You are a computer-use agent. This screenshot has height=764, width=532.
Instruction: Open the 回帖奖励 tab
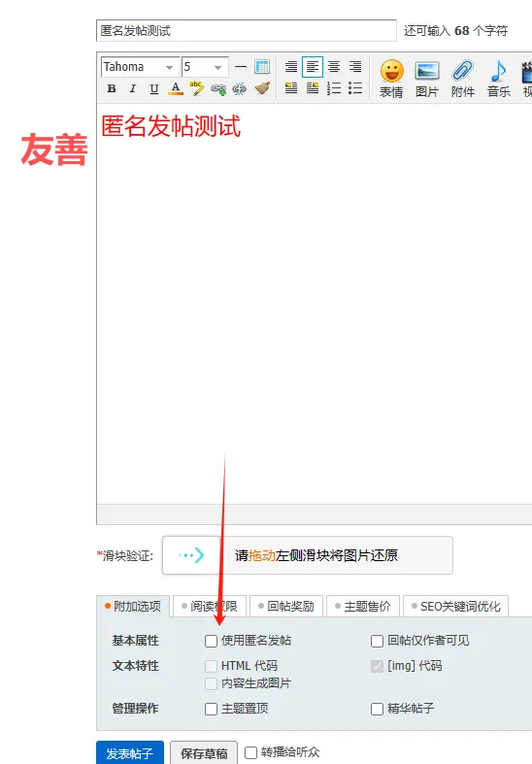click(x=286, y=607)
